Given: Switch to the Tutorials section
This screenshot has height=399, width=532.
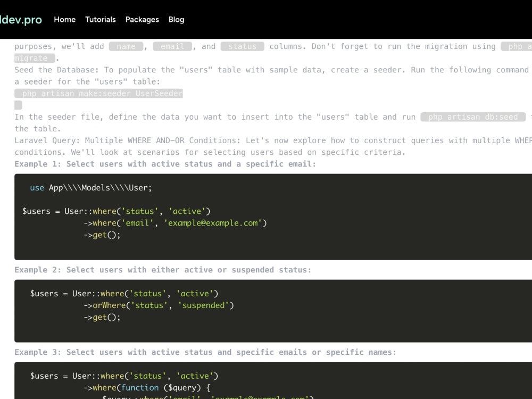Looking at the screenshot, I should click(100, 20).
